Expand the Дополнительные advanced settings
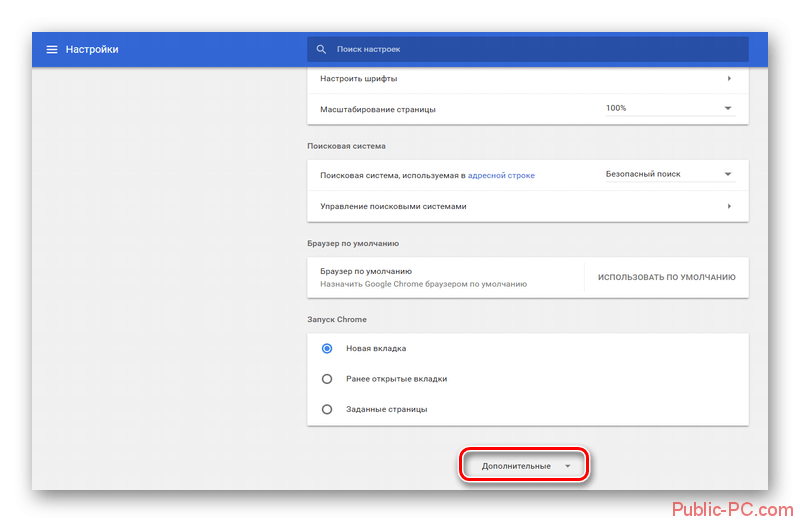Screen dimensions: 800x522 coord(524,465)
